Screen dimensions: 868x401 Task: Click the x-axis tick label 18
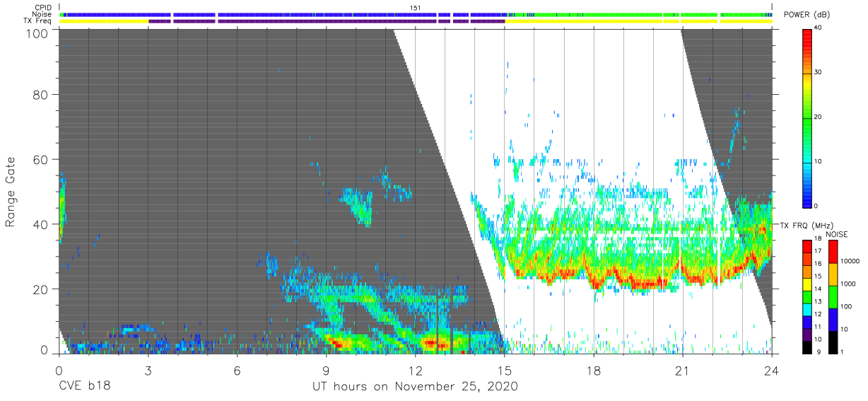pyautogui.click(x=594, y=370)
